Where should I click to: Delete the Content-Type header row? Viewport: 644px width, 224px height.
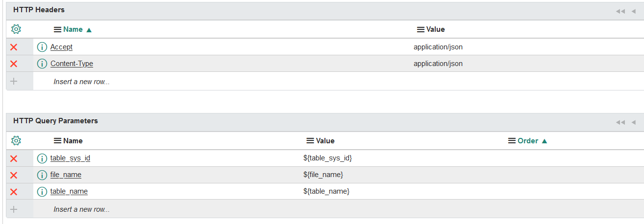pos(14,64)
